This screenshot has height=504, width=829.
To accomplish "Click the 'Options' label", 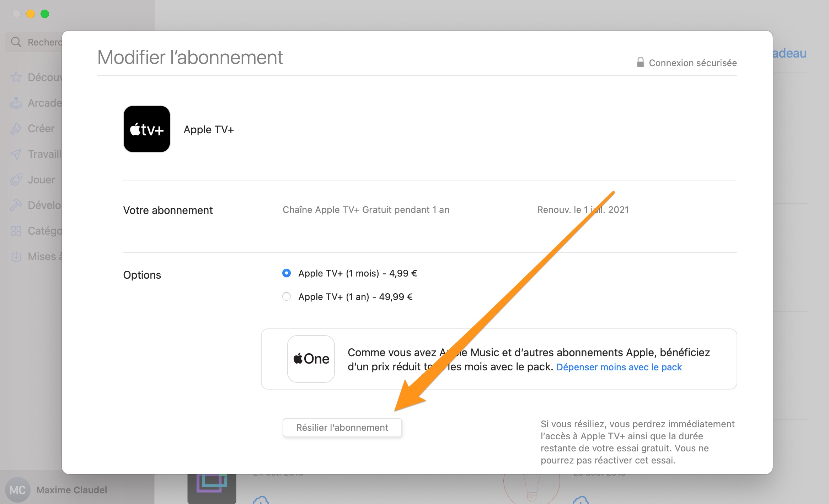I will click(142, 275).
